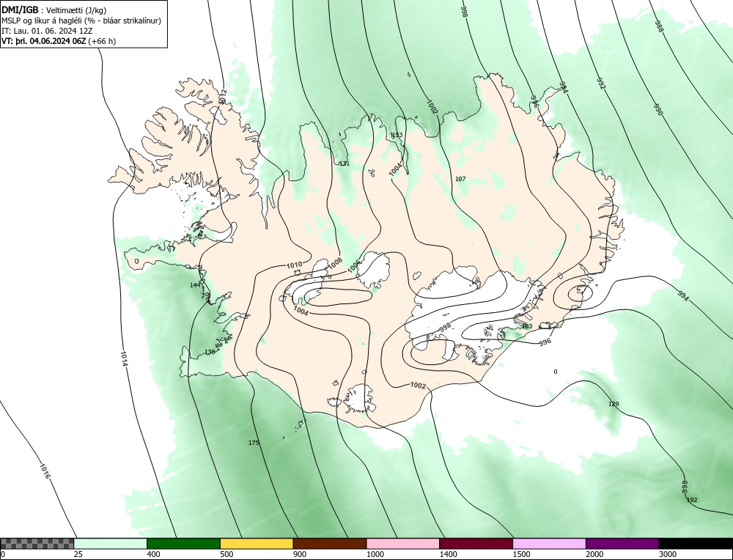Click the 1016 isobar label
The height and width of the screenshot is (560, 733).
coord(45,471)
